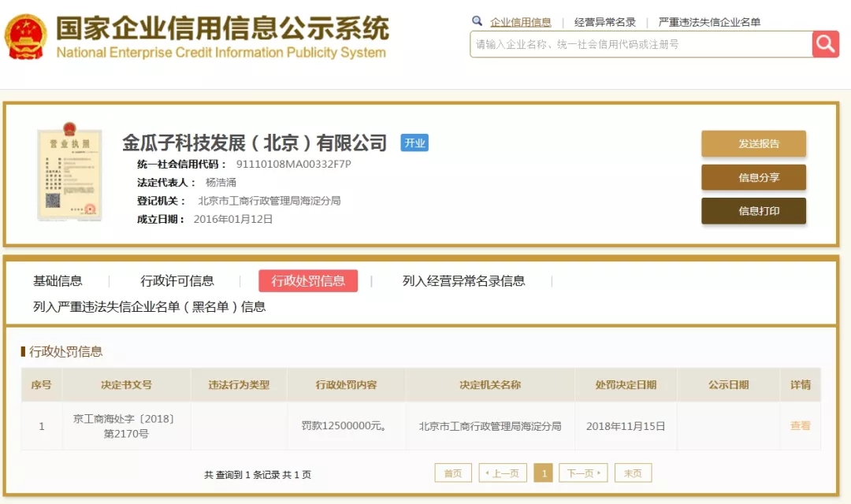The height and width of the screenshot is (504, 851).
Task: Open the 列入严重违法失信企业名单(黑名单)信息 tab
Action: [149, 307]
